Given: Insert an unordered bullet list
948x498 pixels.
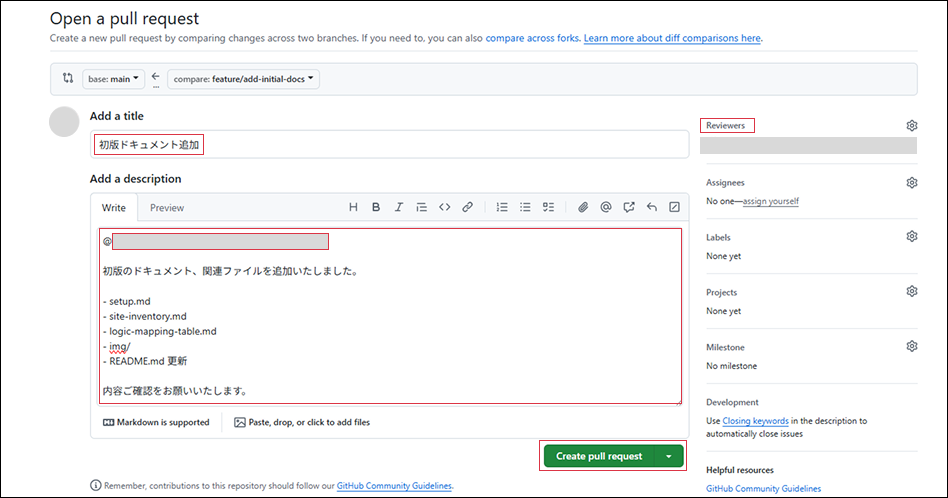Looking at the screenshot, I should (x=525, y=207).
